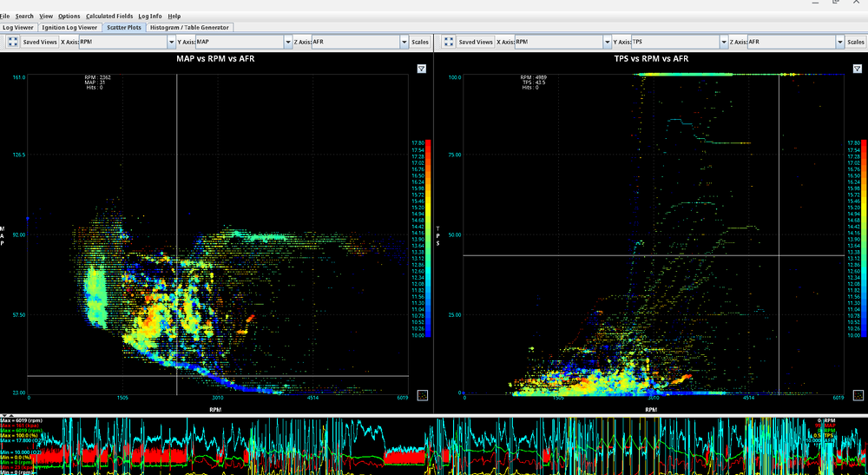
Task: Open the Calculated Fields menu
Action: 109,16
